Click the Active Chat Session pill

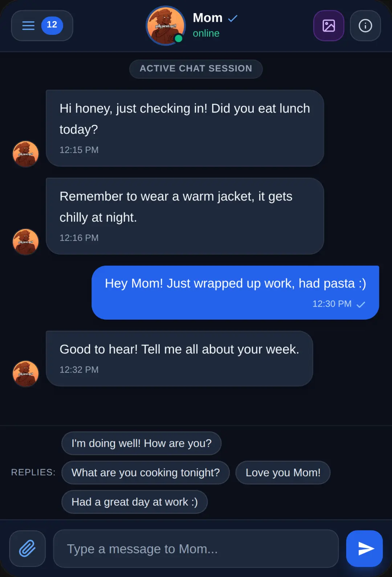tap(196, 69)
